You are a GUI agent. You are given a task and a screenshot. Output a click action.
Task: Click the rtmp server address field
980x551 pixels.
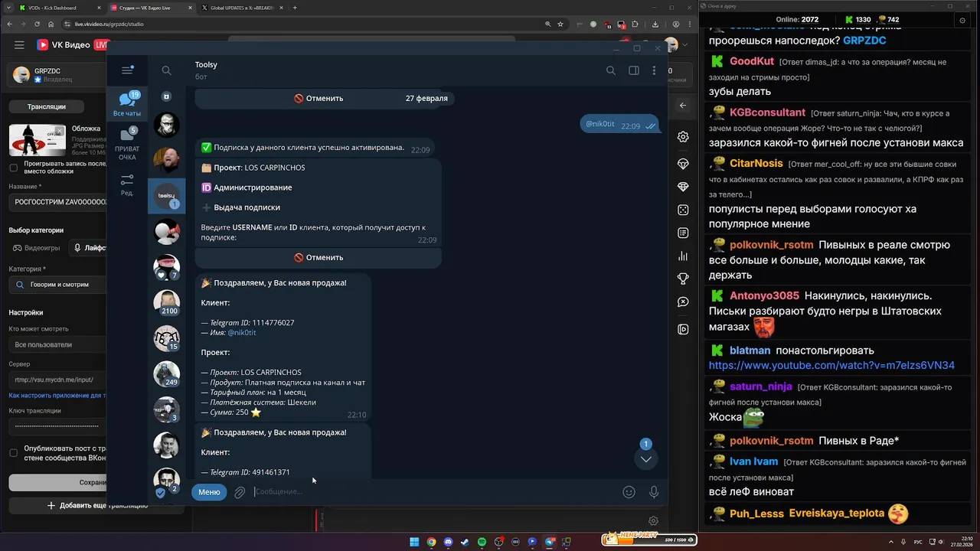click(x=58, y=379)
